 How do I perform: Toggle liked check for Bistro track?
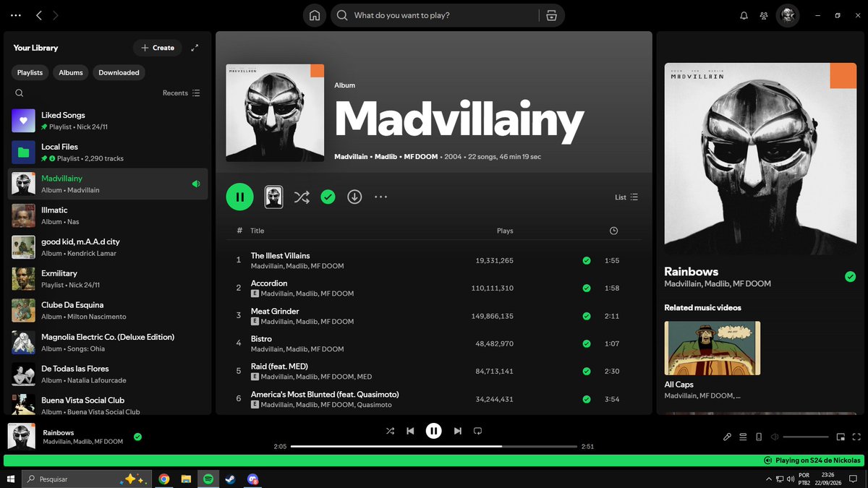(587, 343)
